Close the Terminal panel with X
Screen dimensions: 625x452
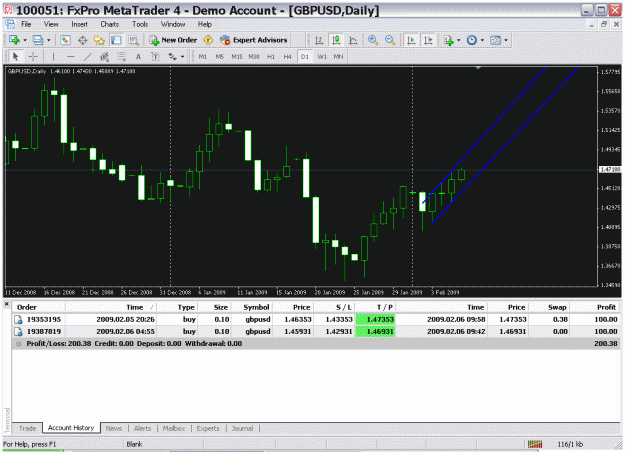7,304
